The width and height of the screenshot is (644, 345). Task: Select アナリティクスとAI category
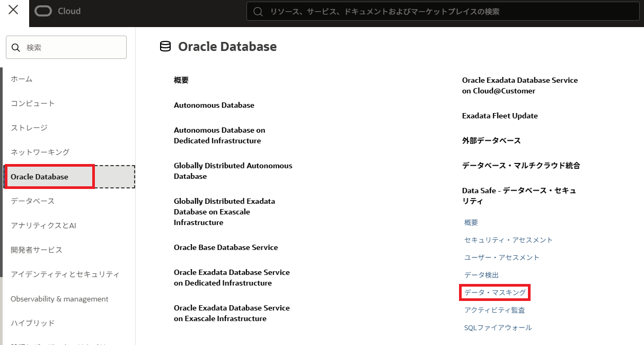pyautogui.click(x=43, y=226)
